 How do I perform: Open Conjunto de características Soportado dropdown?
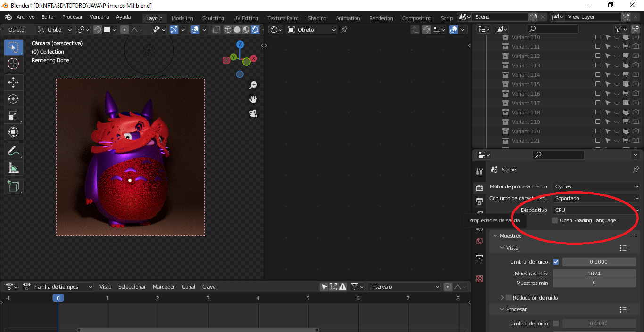(596, 198)
